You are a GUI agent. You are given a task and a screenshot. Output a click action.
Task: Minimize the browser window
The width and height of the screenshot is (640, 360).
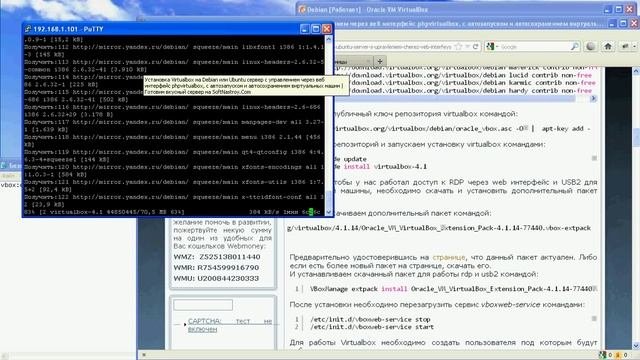coord(612,24)
